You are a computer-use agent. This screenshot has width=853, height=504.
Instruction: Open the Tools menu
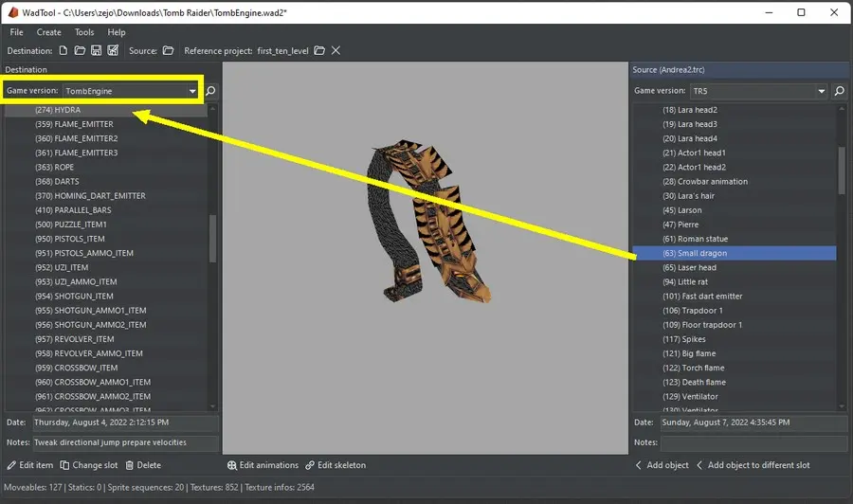coord(84,32)
